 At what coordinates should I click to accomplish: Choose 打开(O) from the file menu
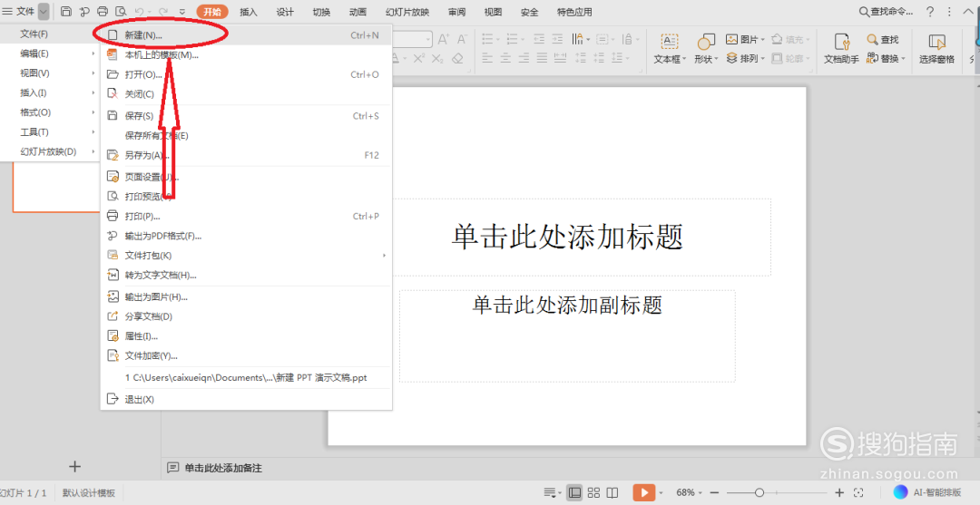point(246,75)
